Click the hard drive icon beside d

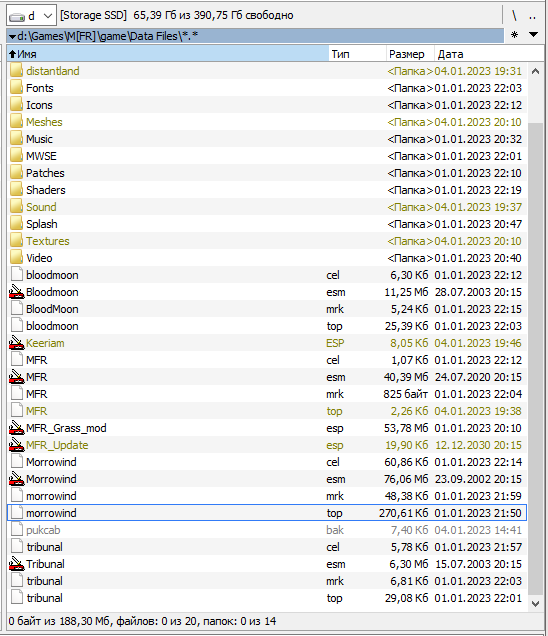point(17,17)
